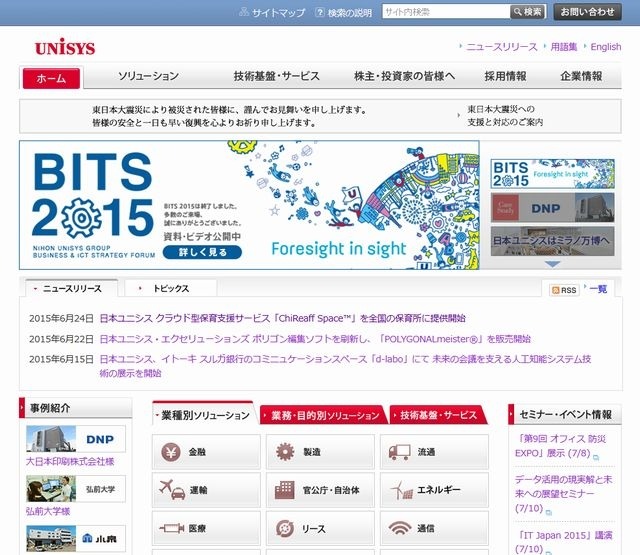Click the お問い合わせ contact button
640x555 pixels.
point(587,12)
